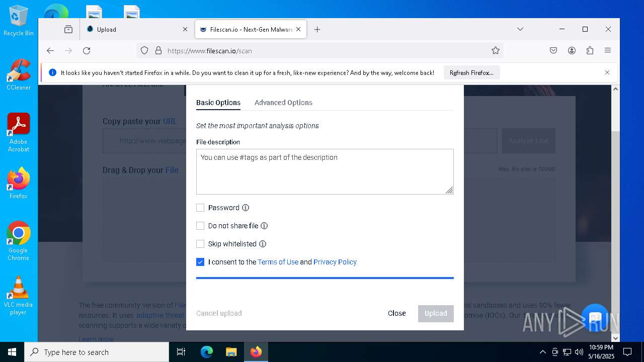The height and width of the screenshot is (362, 644).
Task: Open Recycle Bin on desktop
Action: [x=18, y=21]
